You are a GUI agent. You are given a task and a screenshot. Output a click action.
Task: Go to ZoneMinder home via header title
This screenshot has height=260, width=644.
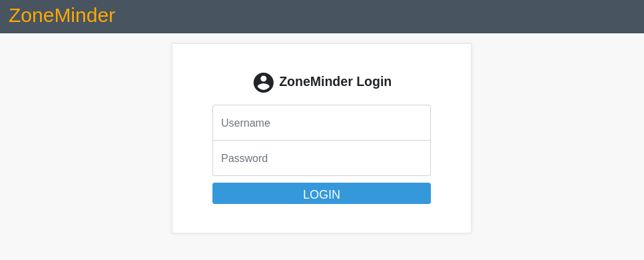pos(62,15)
